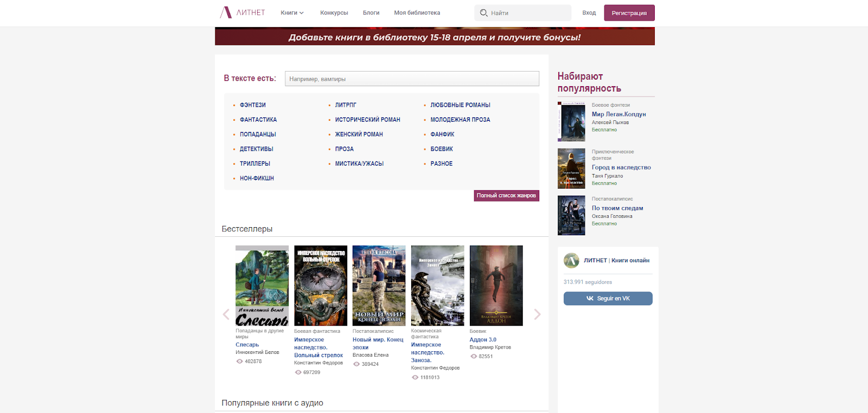Click author Иннокентий Белов
The image size is (868, 413).
[x=257, y=352]
